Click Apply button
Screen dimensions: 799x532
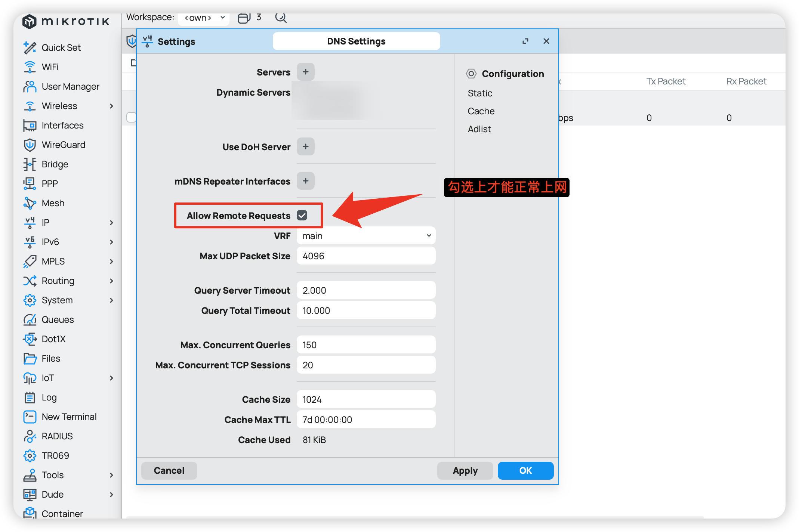(465, 470)
